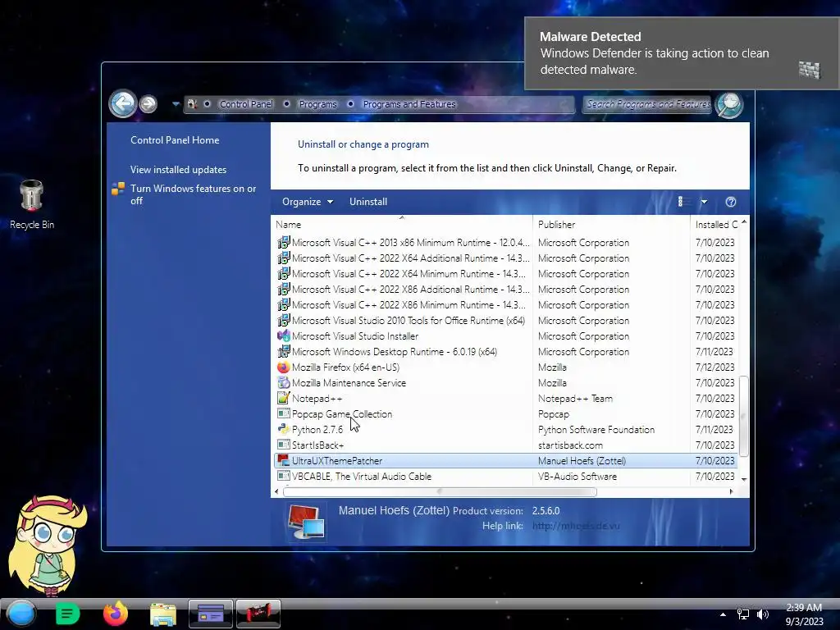The height and width of the screenshot is (630, 840).
Task: Click the horizontal scrollbar thumb
Action: coord(440,492)
